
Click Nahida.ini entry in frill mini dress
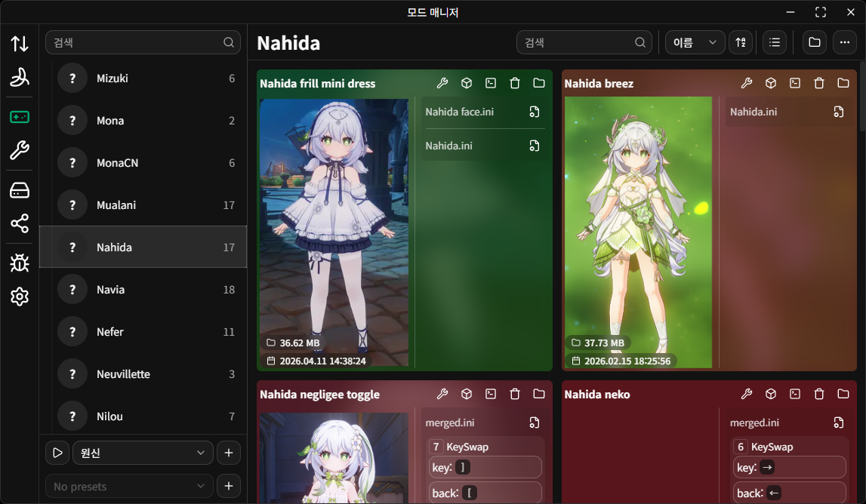[449, 146]
